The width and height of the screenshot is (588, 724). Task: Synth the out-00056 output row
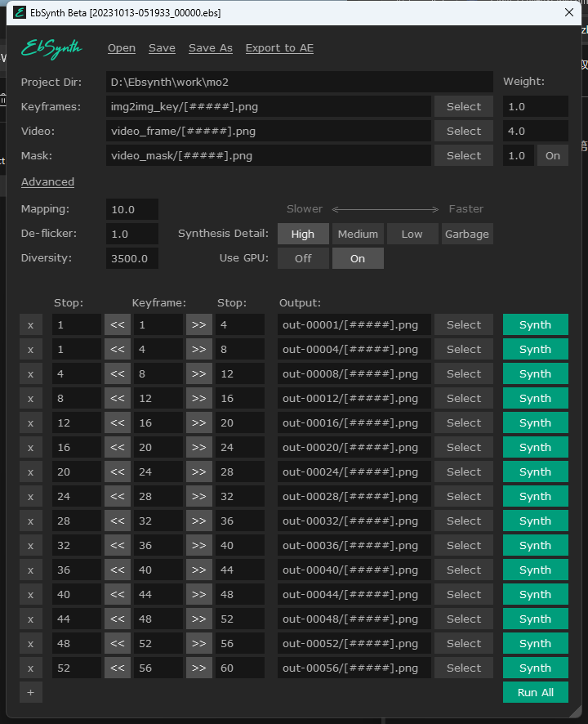pyautogui.click(x=536, y=668)
